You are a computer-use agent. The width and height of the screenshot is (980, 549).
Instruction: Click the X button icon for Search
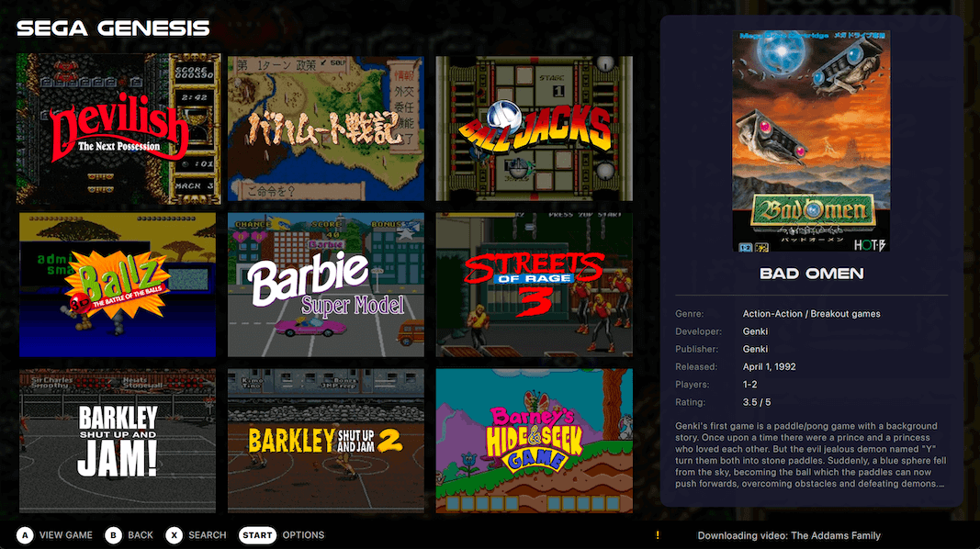click(174, 535)
